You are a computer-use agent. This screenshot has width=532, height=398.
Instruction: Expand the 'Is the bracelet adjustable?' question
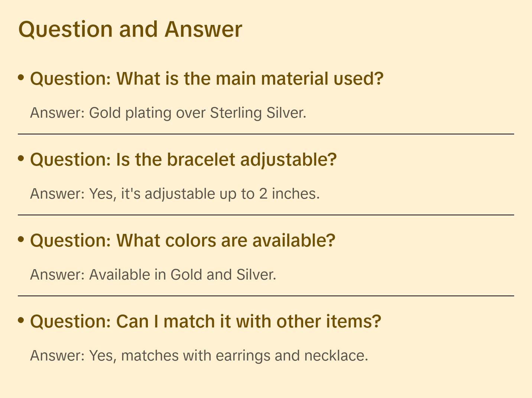(184, 160)
